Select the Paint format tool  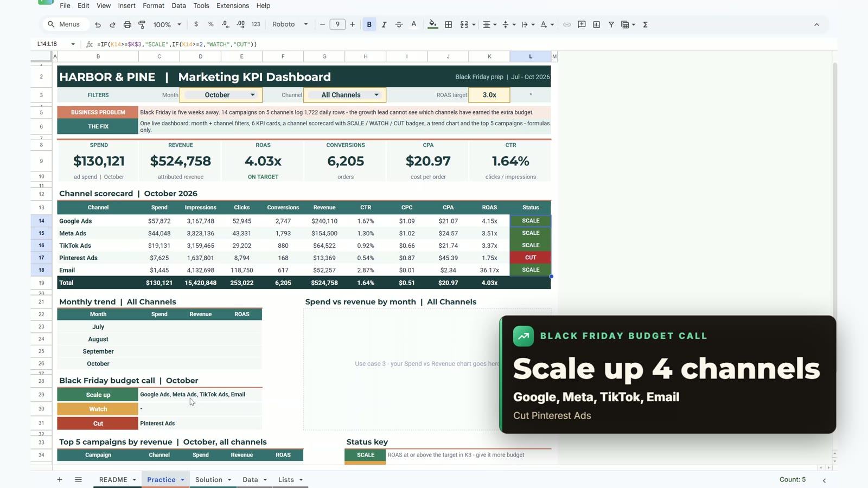pyautogui.click(x=142, y=24)
